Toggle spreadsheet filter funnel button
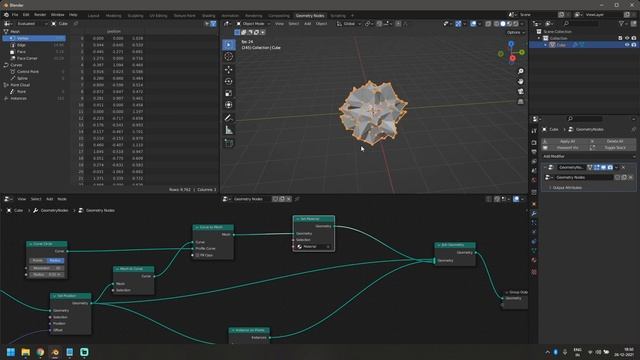Screen dimensions: 640x360 pos(213,24)
